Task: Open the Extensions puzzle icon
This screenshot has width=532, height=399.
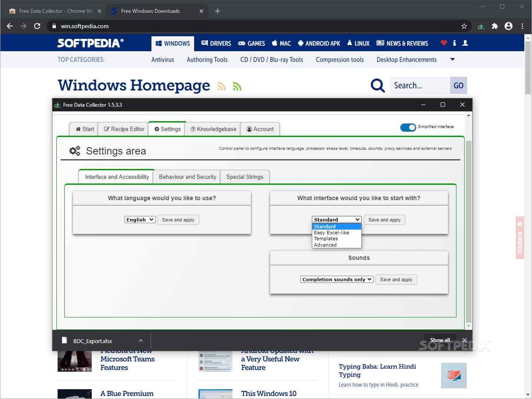Action: coord(495,26)
